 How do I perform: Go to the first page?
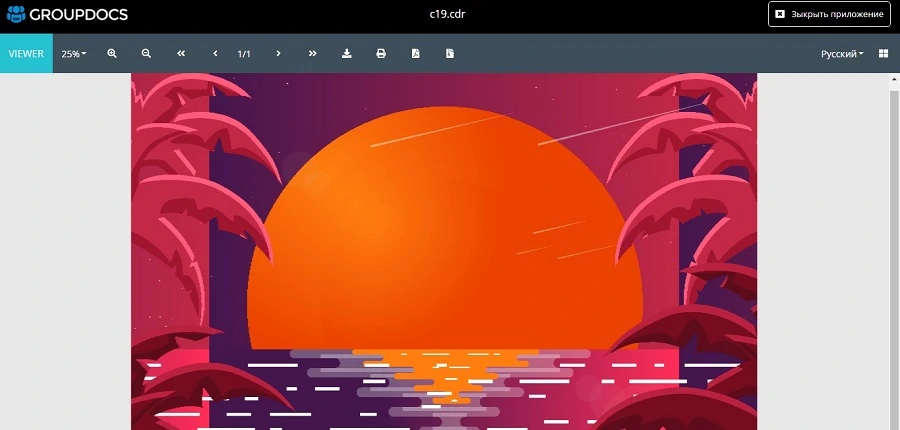coord(181,53)
